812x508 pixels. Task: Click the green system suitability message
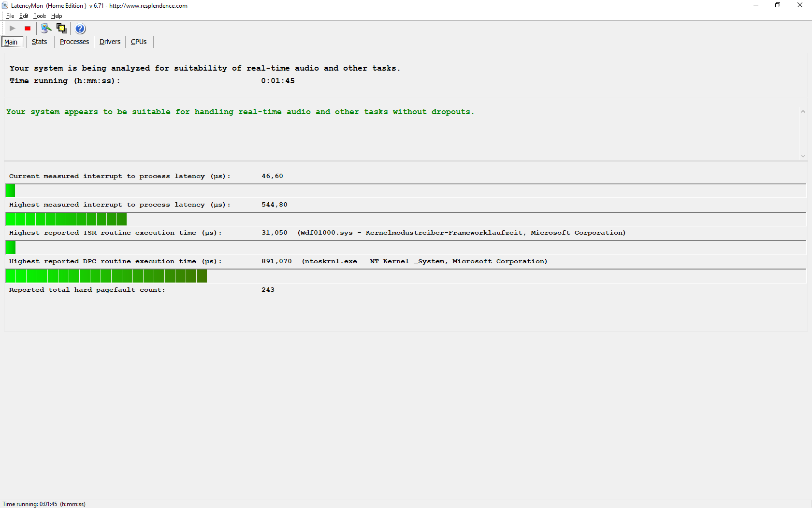(240, 112)
